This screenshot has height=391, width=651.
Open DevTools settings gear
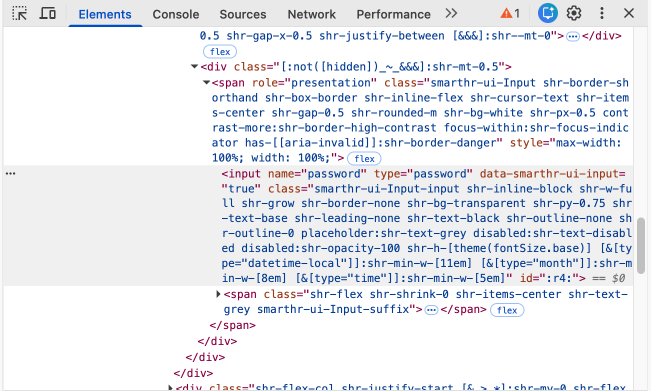tap(574, 14)
